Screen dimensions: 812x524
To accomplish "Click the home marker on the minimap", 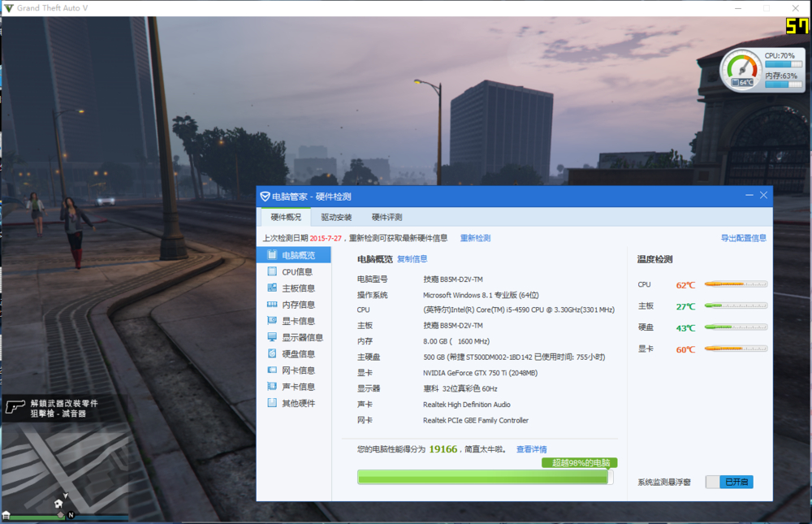I will pos(58,504).
